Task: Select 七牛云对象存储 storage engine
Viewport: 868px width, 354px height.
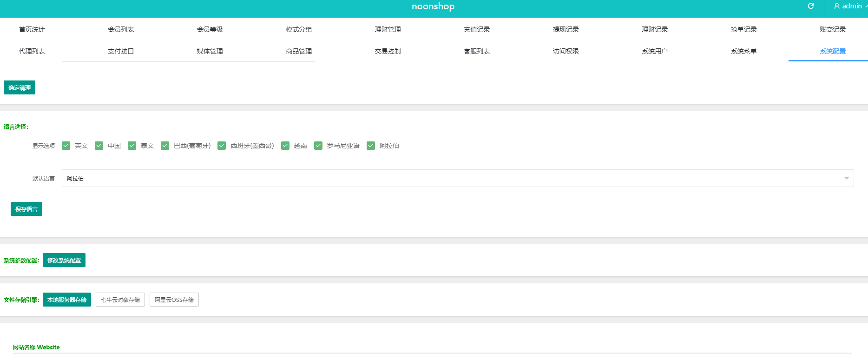Action: (120, 300)
